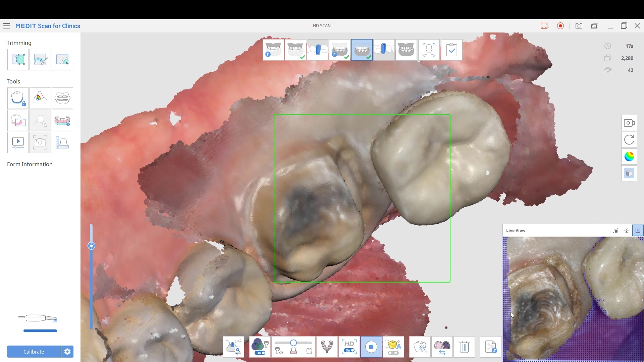Click the rainbow color display mode icon
Viewport: 644px width, 362px height.
pos(629,157)
